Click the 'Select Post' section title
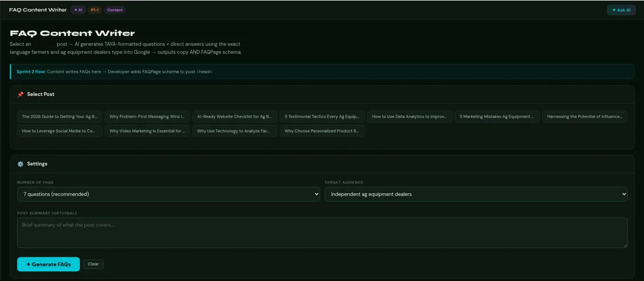 coord(41,95)
